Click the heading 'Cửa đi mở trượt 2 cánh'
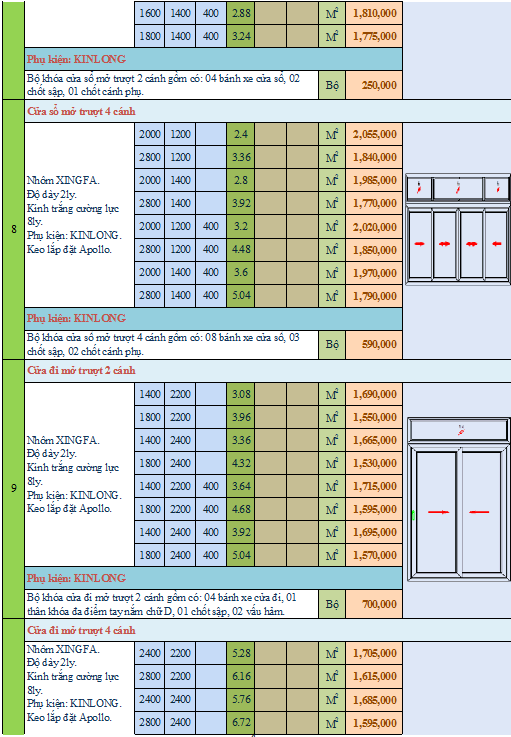511x737 pixels. [81, 370]
